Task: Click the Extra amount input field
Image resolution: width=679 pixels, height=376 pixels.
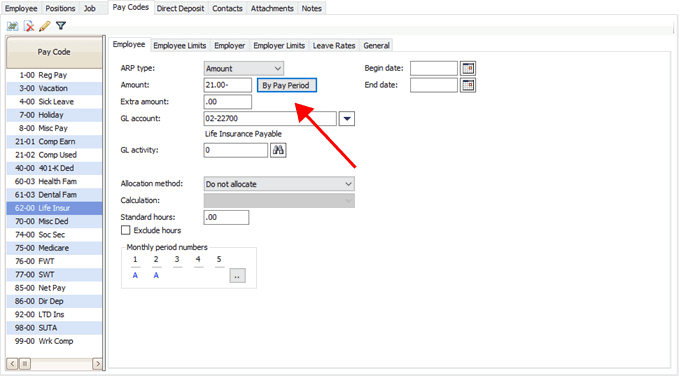Action: [x=228, y=102]
